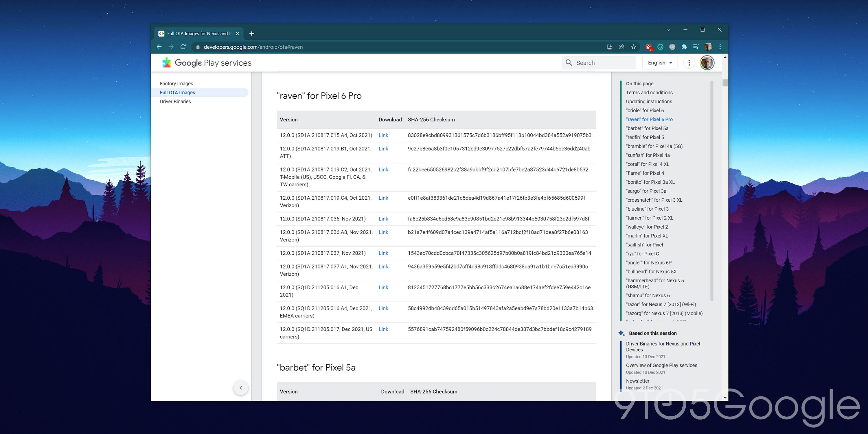Screen dimensions: 868x434
Task: Click the Adblock Plus extension icon
Action: click(672, 47)
